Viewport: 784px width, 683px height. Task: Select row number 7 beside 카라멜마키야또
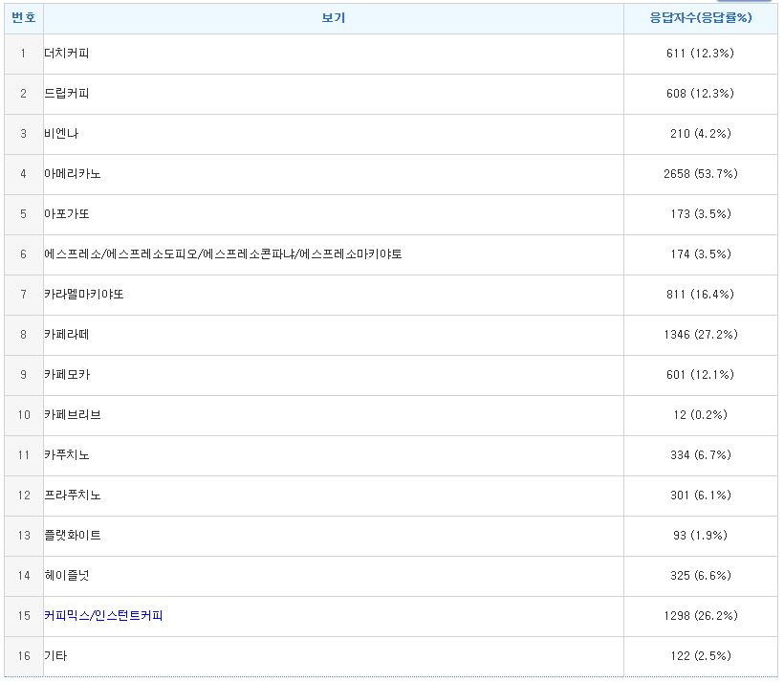(24, 295)
